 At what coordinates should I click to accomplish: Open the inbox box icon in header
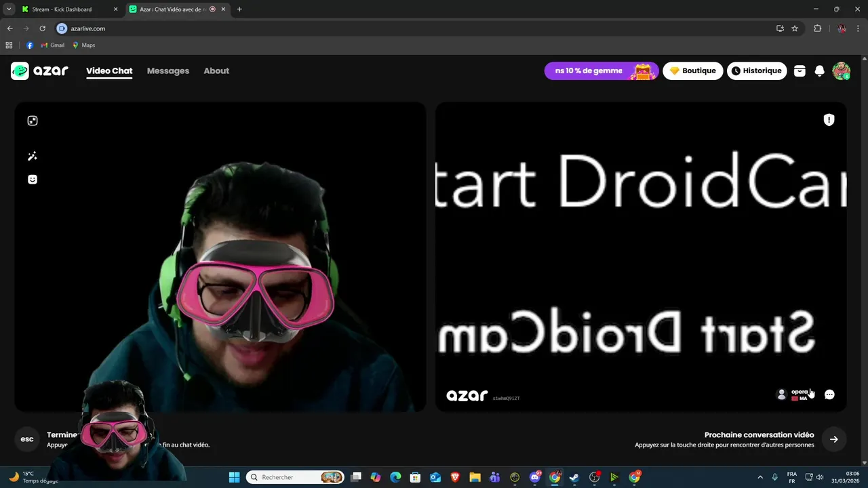pyautogui.click(x=800, y=70)
